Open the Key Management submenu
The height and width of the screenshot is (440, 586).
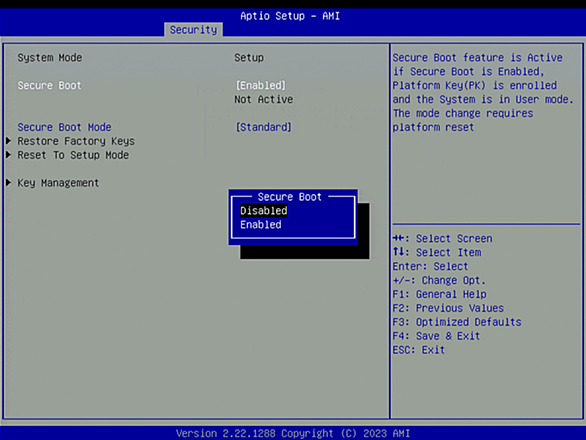[x=58, y=183]
